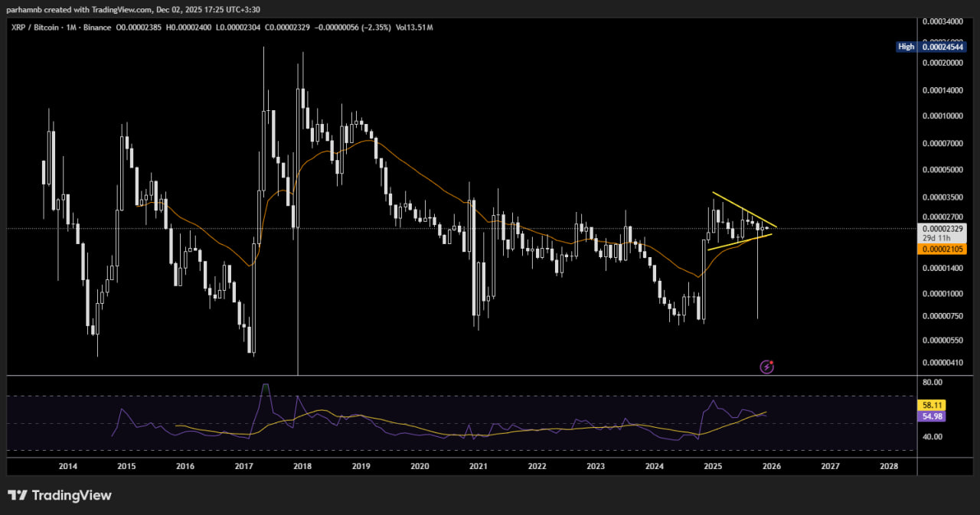Click the TradingView logo
The height and width of the screenshot is (515, 980).
[x=60, y=495]
